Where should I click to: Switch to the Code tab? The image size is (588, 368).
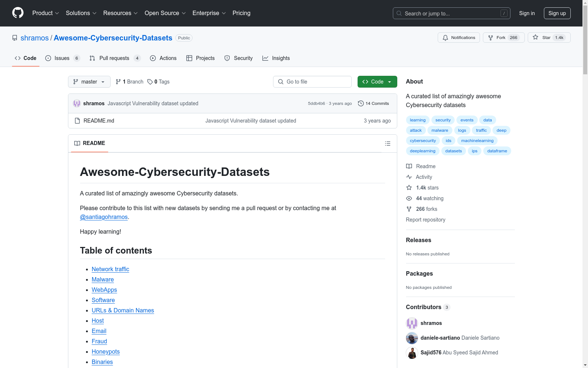coord(26,58)
